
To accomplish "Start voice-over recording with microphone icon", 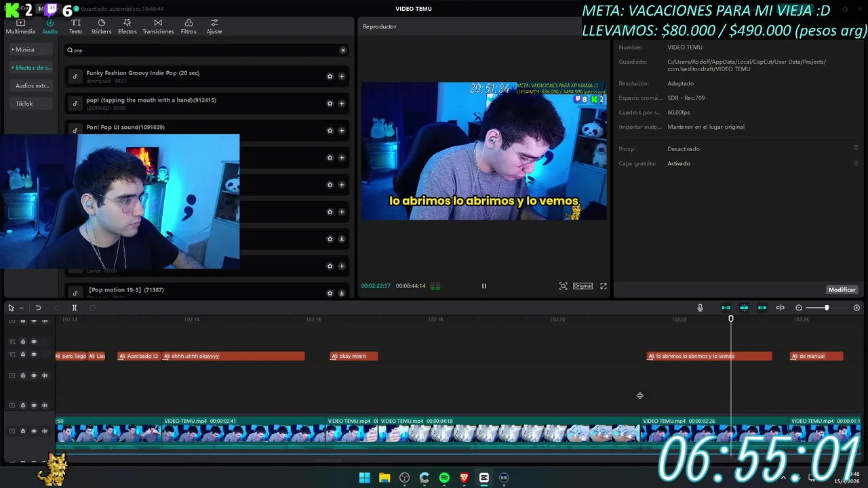I will pyautogui.click(x=700, y=308).
